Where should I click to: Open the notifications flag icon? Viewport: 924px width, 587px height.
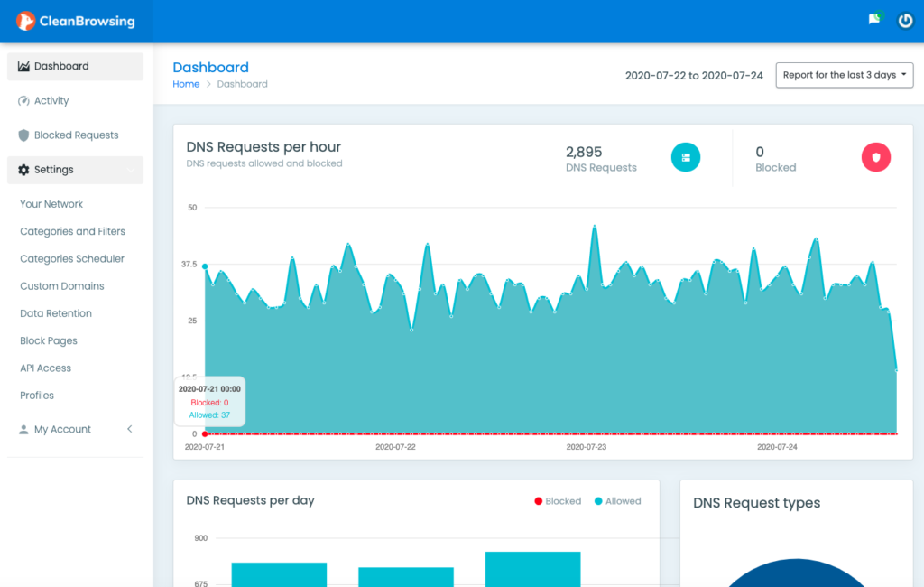[x=873, y=20]
